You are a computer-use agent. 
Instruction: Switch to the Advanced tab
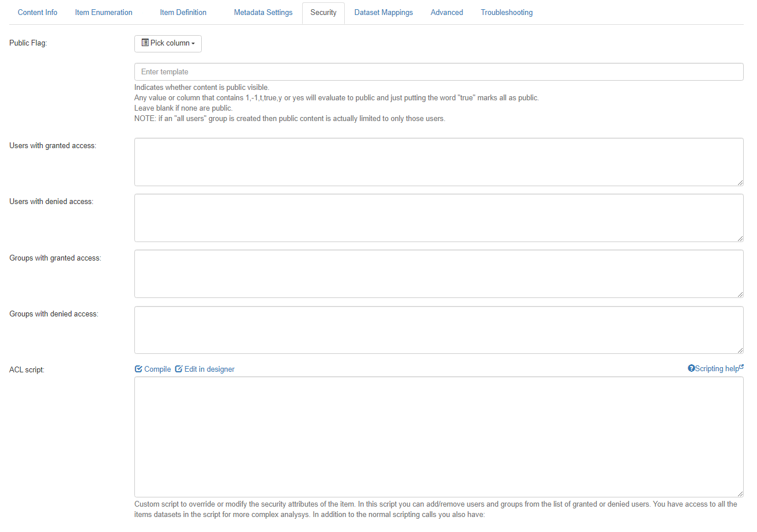pyautogui.click(x=447, y=13)
